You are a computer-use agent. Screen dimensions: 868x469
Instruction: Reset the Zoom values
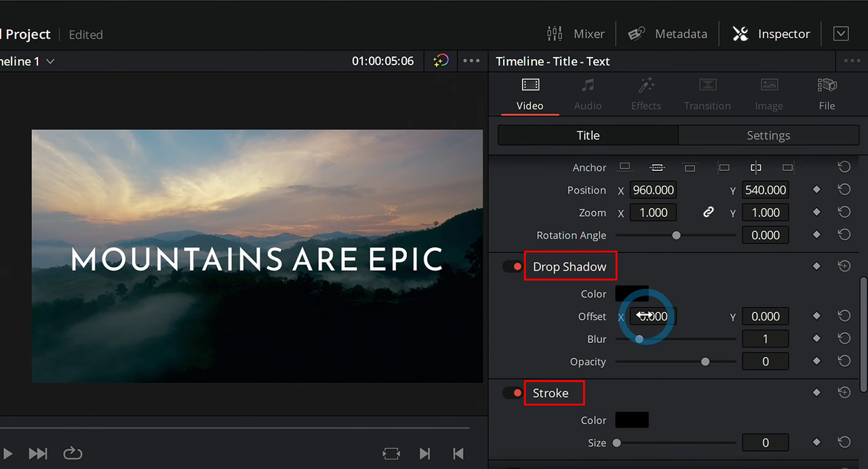tap(844, 213)
